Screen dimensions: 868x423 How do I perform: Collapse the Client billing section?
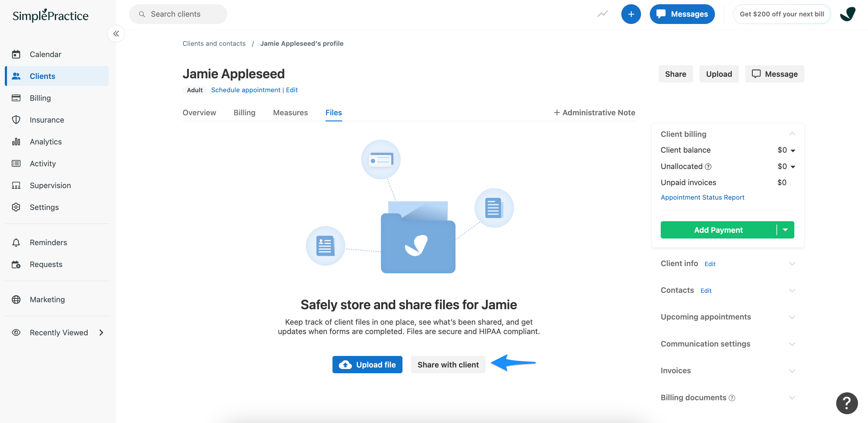tap(792, 134)
